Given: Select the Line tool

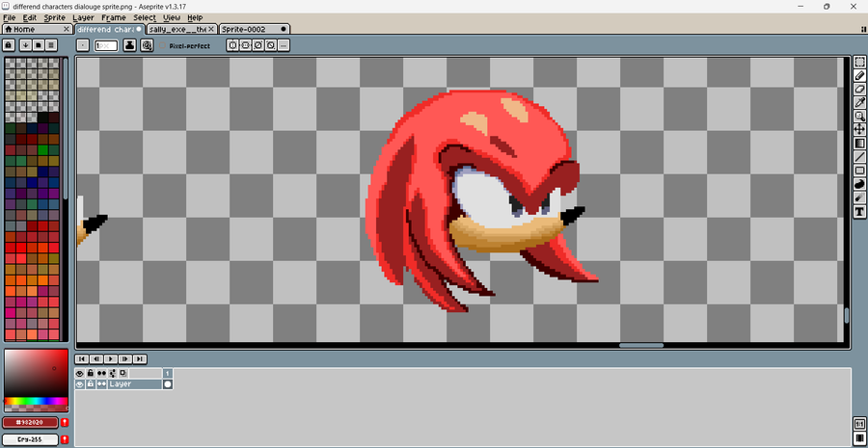Looking at the screenshot, I should coord(859,157).
